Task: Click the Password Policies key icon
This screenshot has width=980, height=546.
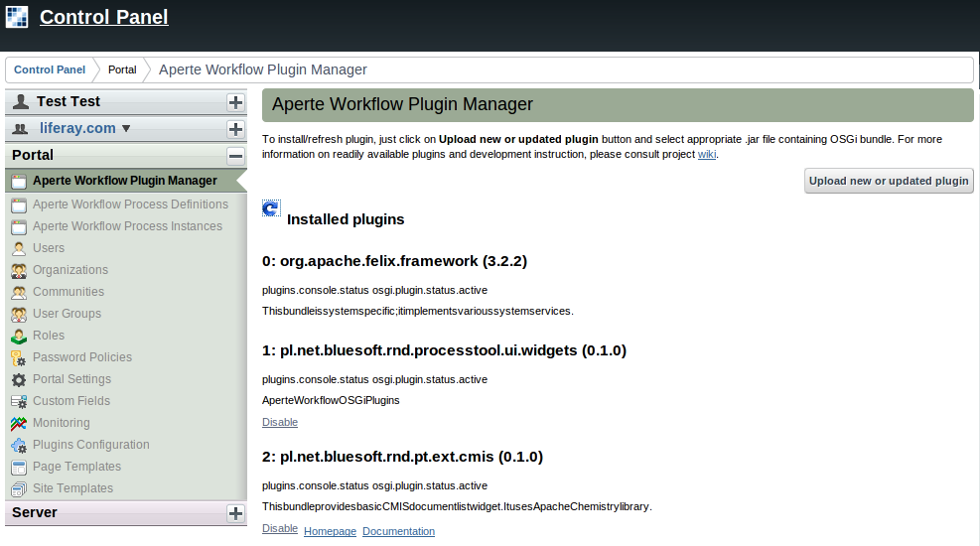Action: point(19,358)
